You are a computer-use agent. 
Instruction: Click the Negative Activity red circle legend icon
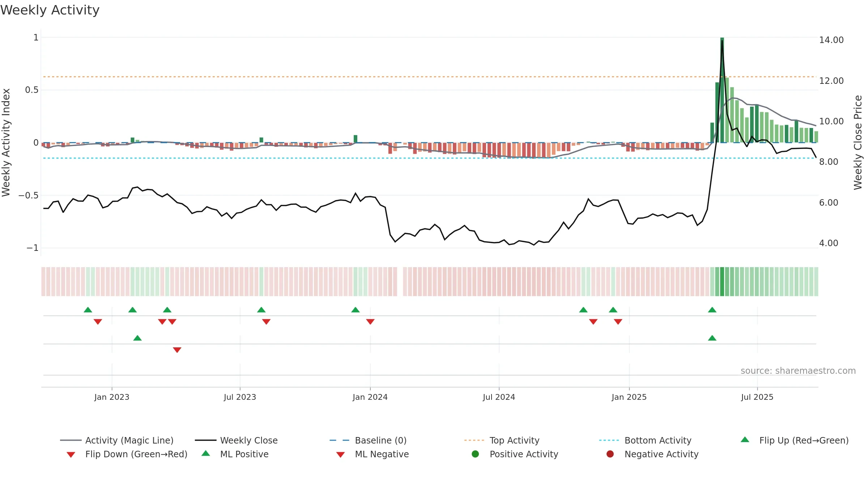(x=610, y=454)
